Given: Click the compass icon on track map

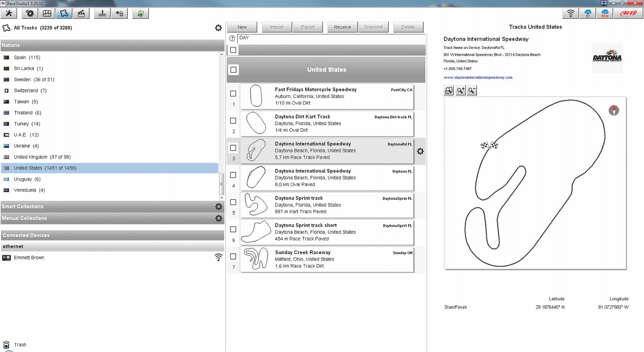Looking at the screenshot, I should (x=613, y=110).
